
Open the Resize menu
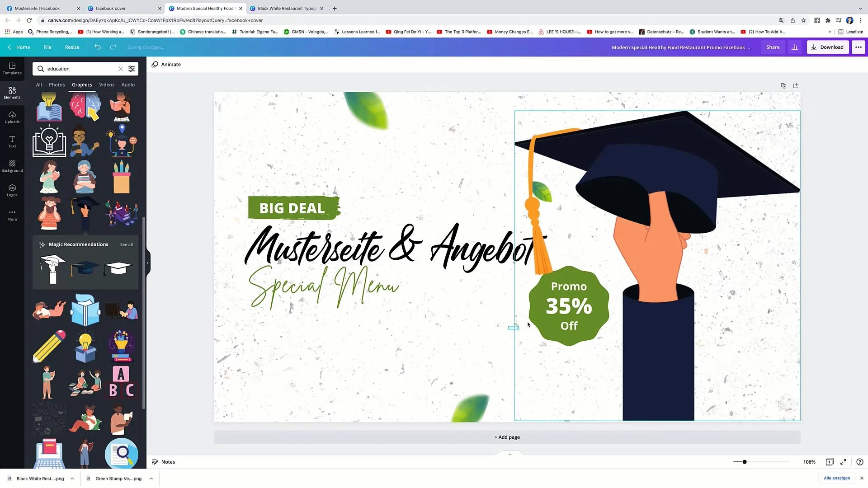coord(72,47)
